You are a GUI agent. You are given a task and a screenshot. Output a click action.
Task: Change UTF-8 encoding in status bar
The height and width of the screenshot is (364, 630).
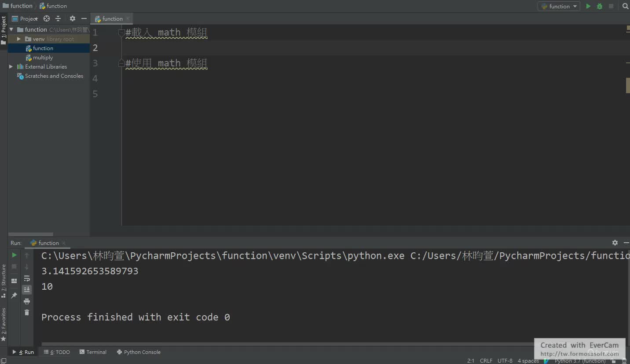(x=505, y=360)
